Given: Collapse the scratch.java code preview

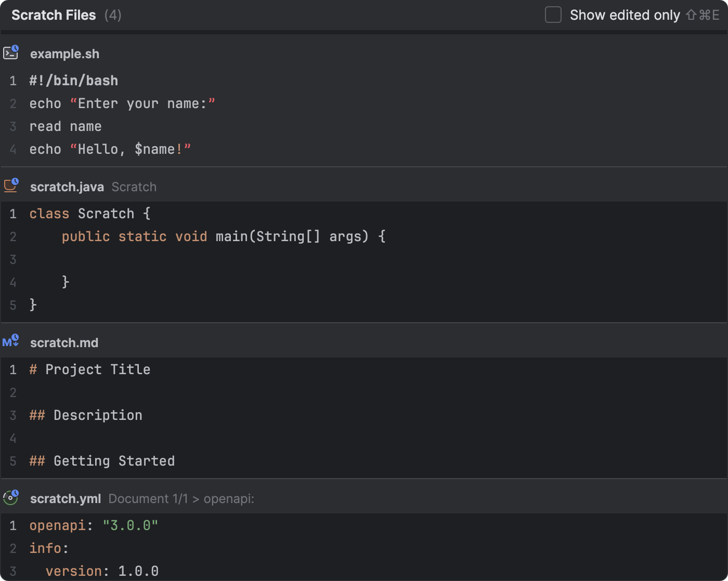Looking at the screenshot, I should [67, 186].
